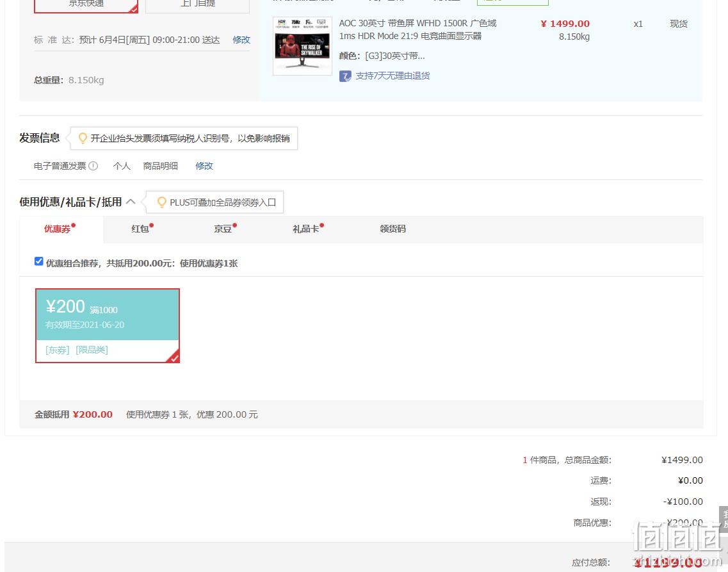The height and width of the screenshot is (572, 728).
Task: Click the 现货 stock status text
Action: (678, 24)
